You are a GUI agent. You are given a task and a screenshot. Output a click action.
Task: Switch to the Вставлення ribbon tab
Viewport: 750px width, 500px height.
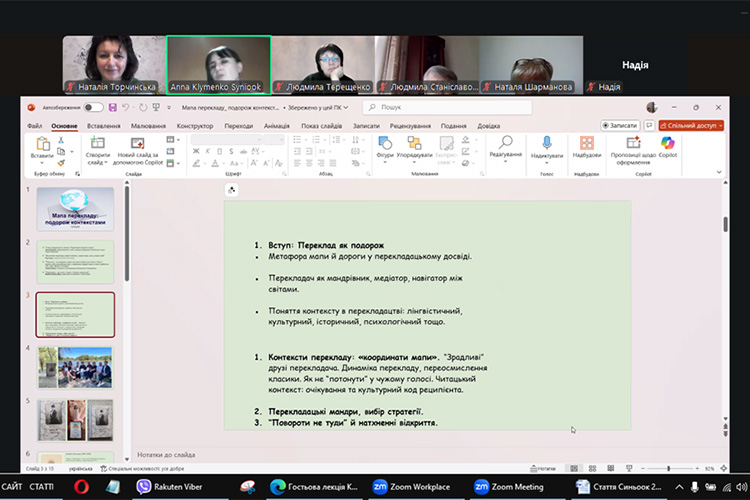pos(103,126)
